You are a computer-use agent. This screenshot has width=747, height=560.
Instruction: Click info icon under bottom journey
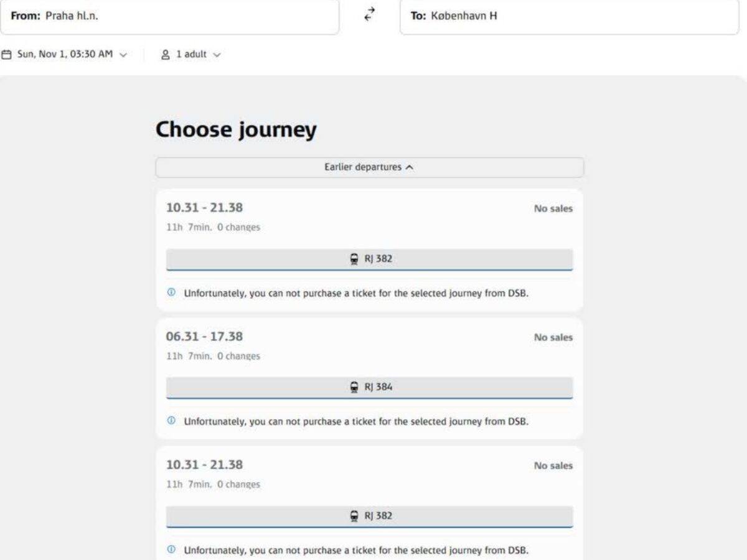[171, 550]
